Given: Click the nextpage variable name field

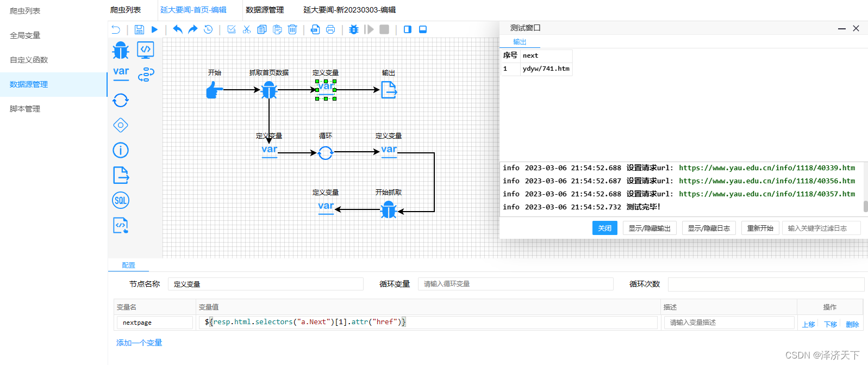Looking at the screenshot, I should click(x=155, y=323).
